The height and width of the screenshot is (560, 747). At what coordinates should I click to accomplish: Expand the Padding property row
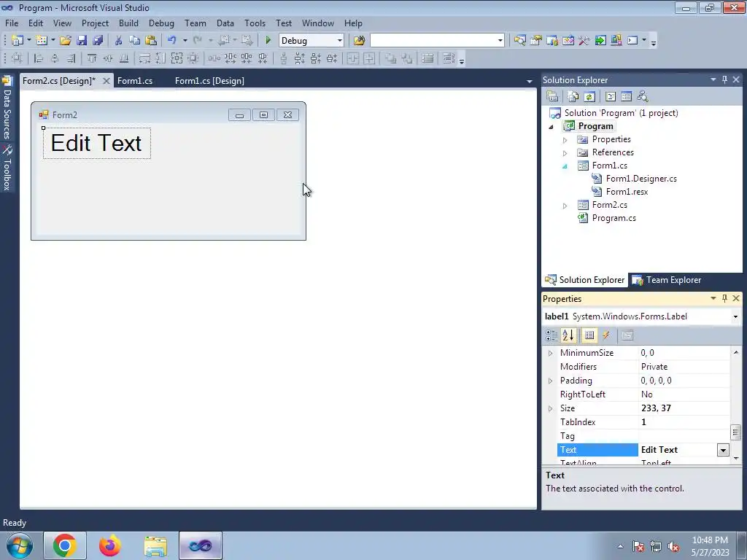pyautogui.click(x=550, y=381)
